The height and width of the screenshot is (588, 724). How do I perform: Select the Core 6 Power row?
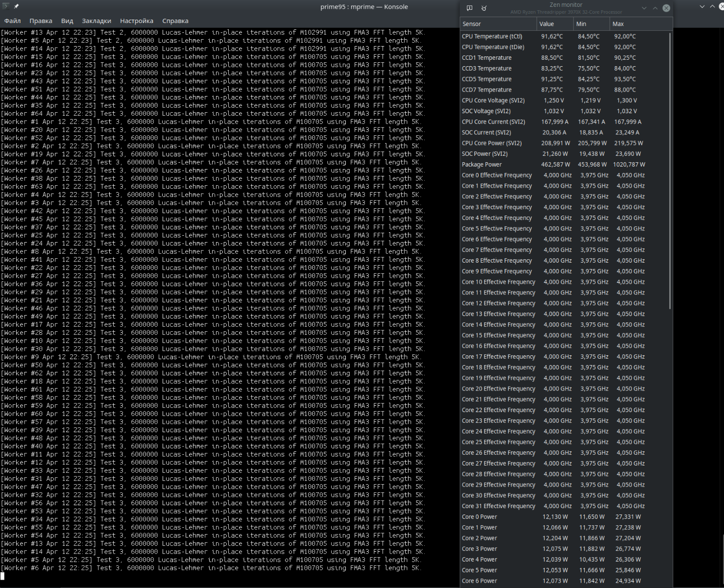click(564, 581)
